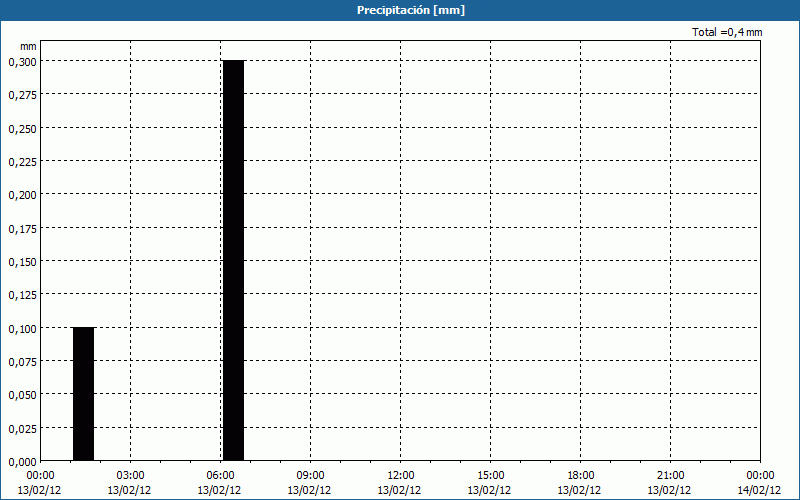Viewport: 800px width, 500px height.
Task: Click the 00:00 13/02/12 time label
Action: [x=39, y=483]
